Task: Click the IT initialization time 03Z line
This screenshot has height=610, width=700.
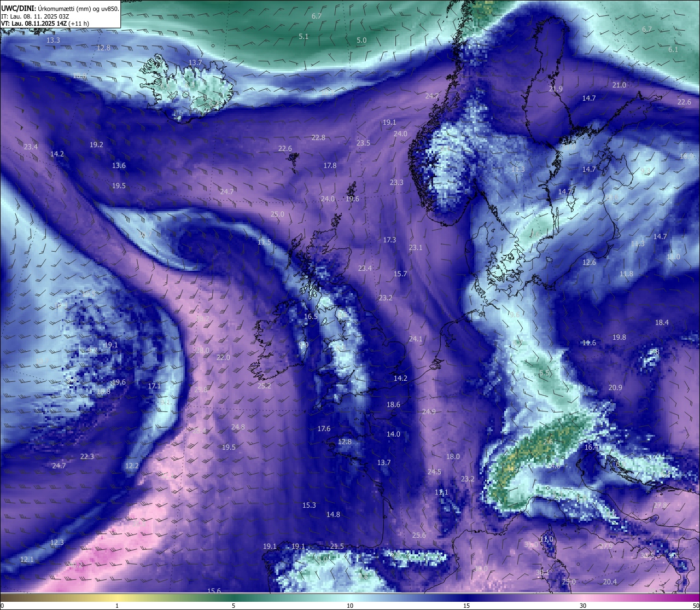Action: pyautogui.click(x=36, y=16)
